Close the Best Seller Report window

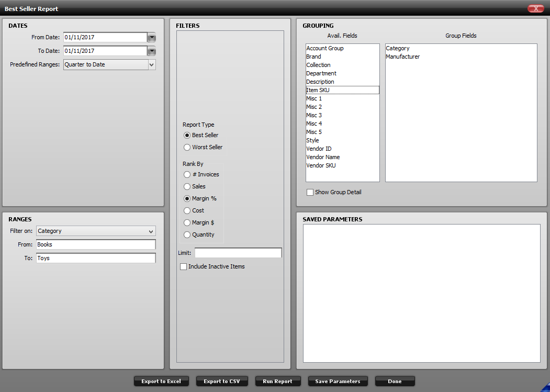pyautogui.click(x=536, y=9)
